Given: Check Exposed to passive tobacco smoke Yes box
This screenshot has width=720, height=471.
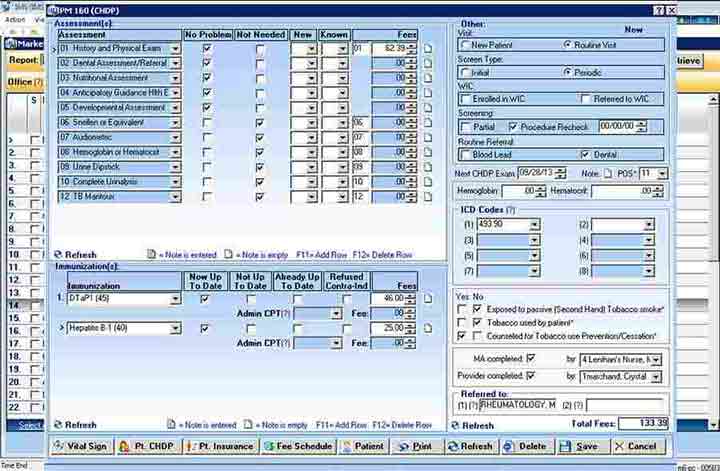Looking at the screenshot, I should [x=462, y=309].
